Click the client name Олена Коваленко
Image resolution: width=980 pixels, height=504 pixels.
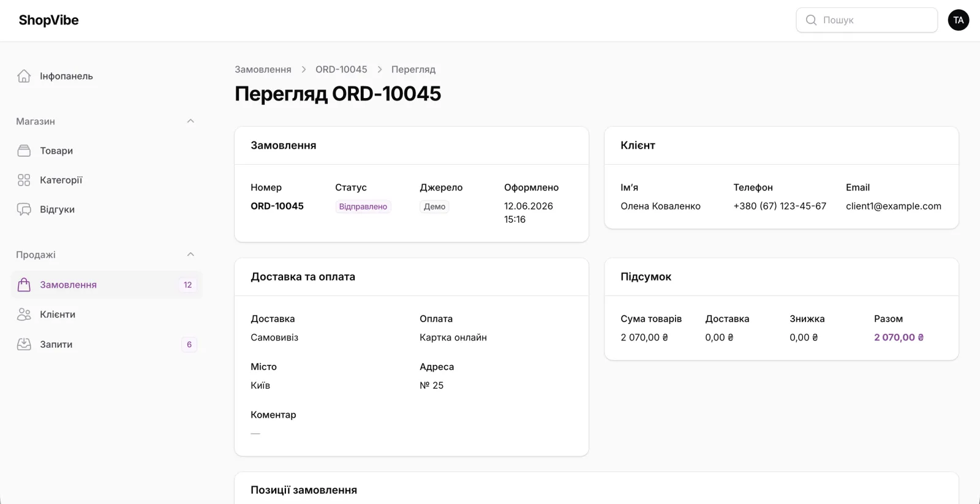660,206
